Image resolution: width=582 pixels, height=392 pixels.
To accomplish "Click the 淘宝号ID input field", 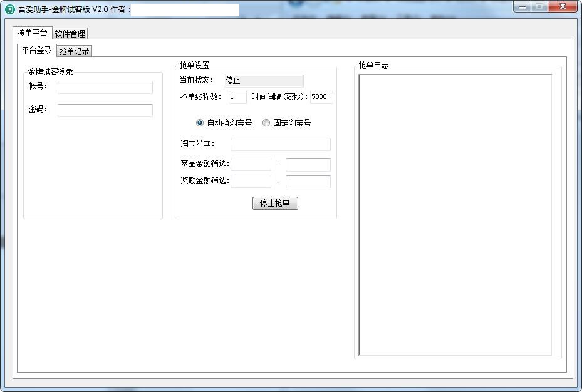I will (280, 144).
